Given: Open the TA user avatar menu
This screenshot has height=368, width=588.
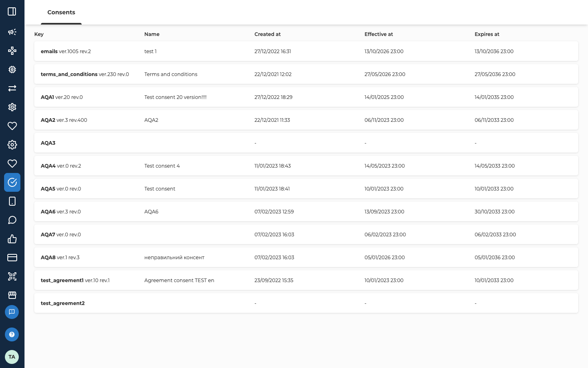Looking at the screenshot, I should tap(12, 357).
